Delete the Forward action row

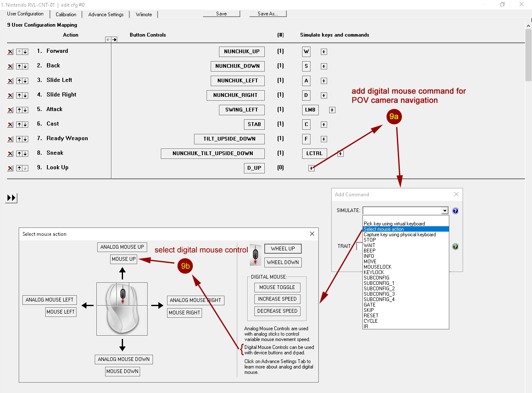coord(10,52)
